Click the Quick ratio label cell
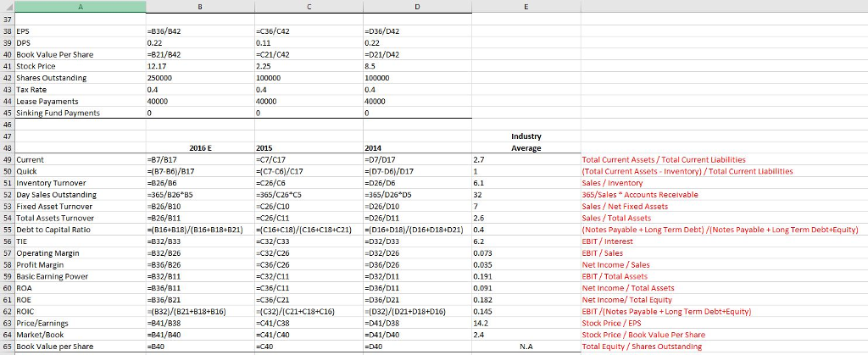The height and width of the screenshot is (355, 868). pos(81,171)
